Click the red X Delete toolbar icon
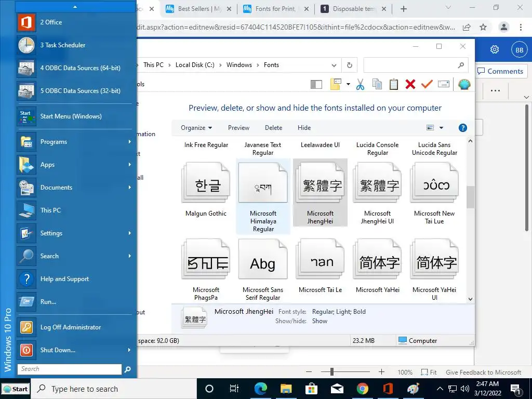 pos(410,84)
